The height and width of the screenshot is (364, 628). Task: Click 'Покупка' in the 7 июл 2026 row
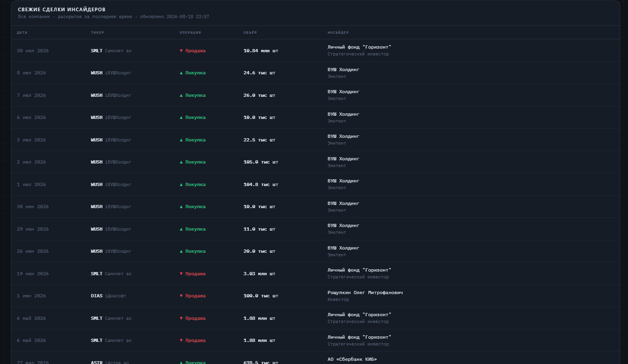193,95
